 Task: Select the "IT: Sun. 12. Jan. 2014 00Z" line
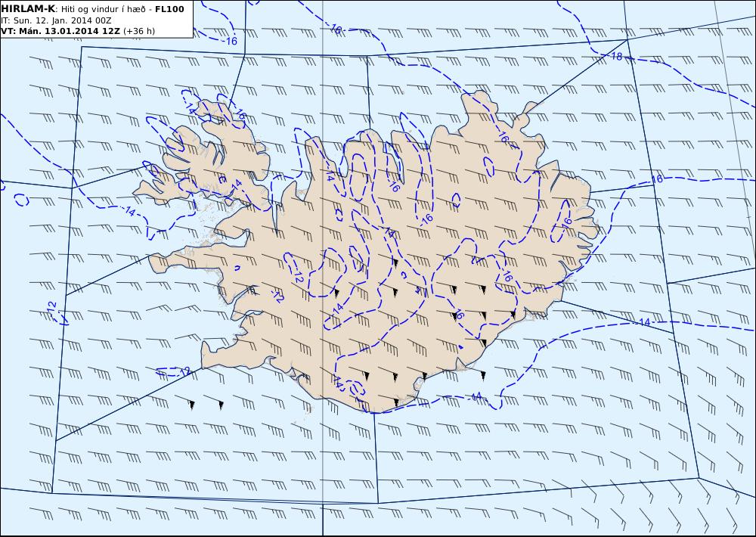[57, 20]
